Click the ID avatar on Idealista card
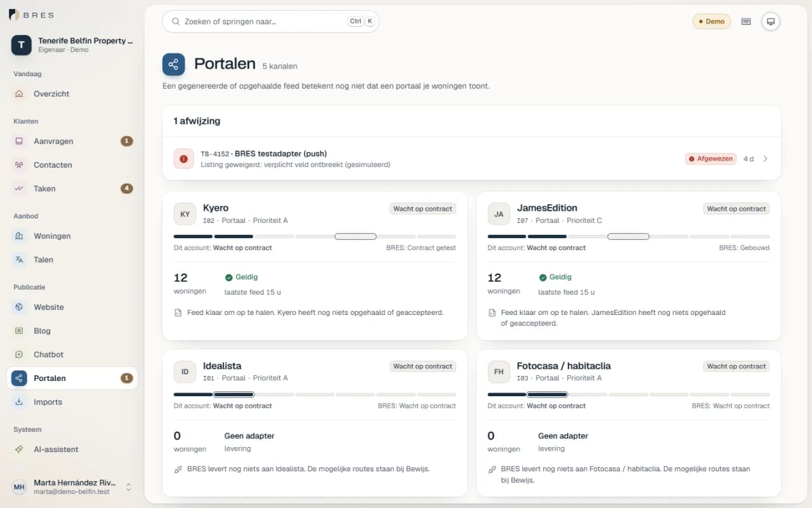Image resolution: width=812 pixels, height=508 pixels. point(185,372)
